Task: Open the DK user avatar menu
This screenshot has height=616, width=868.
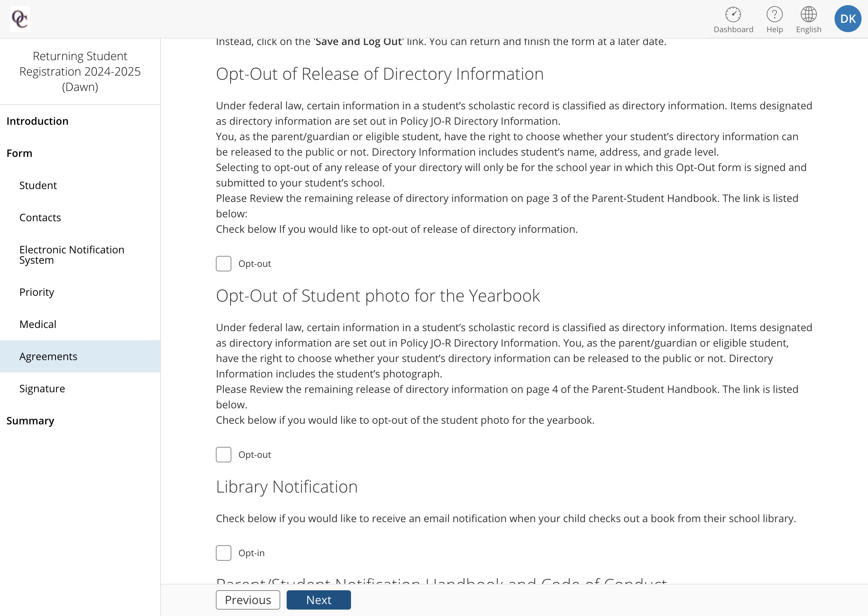Action: tap(847, 19)
